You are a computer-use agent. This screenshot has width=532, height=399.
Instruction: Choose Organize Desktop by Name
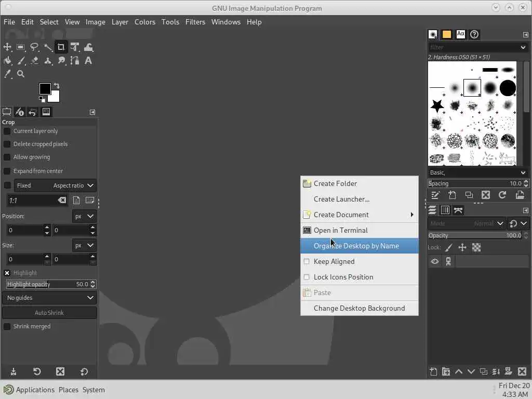click(x=360, y=246)
